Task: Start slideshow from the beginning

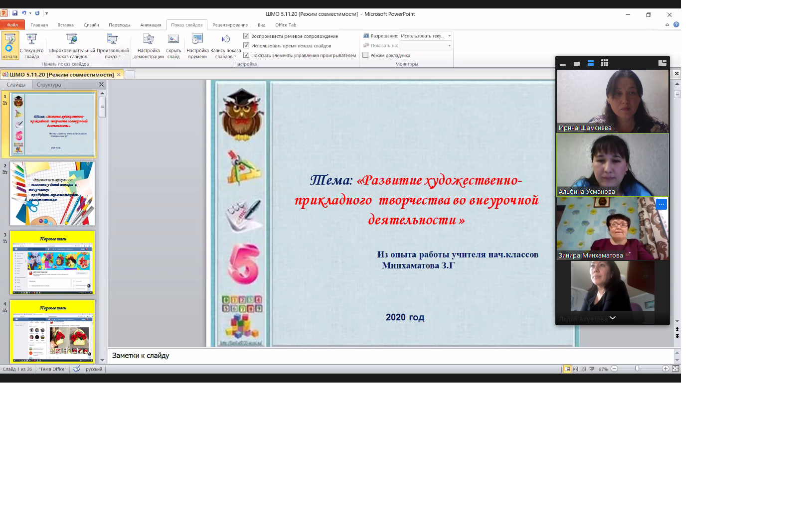Action: click(9, 46)
